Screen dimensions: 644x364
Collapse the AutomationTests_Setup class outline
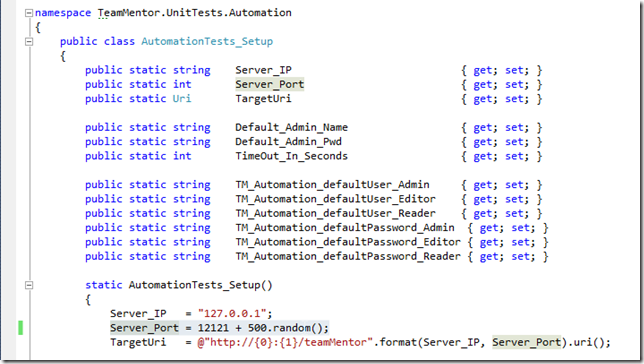click(29, 41)
